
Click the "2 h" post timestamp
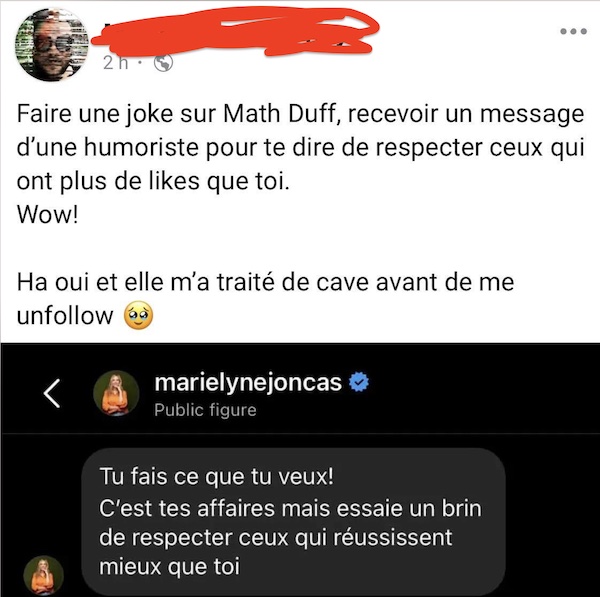[116, 64]
